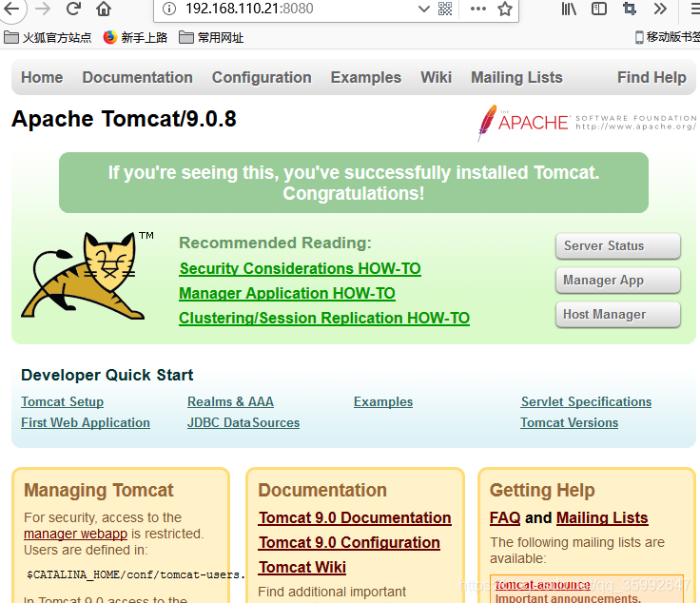
Task: Show site information via the info icon
Action: pyautogui.click(x=168, y=9)
